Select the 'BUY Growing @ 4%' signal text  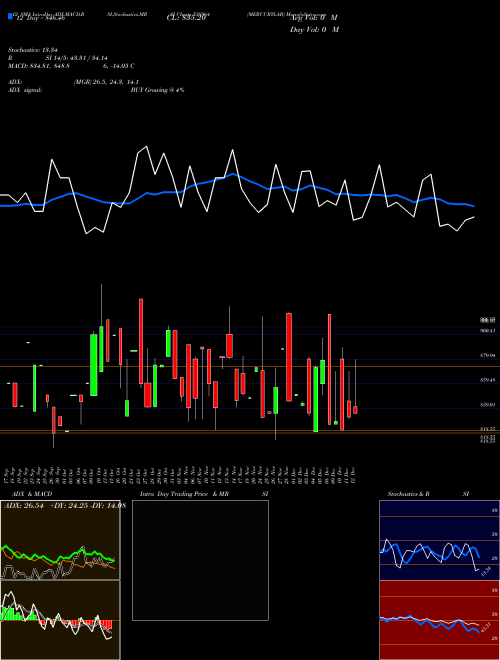(157, 90)
